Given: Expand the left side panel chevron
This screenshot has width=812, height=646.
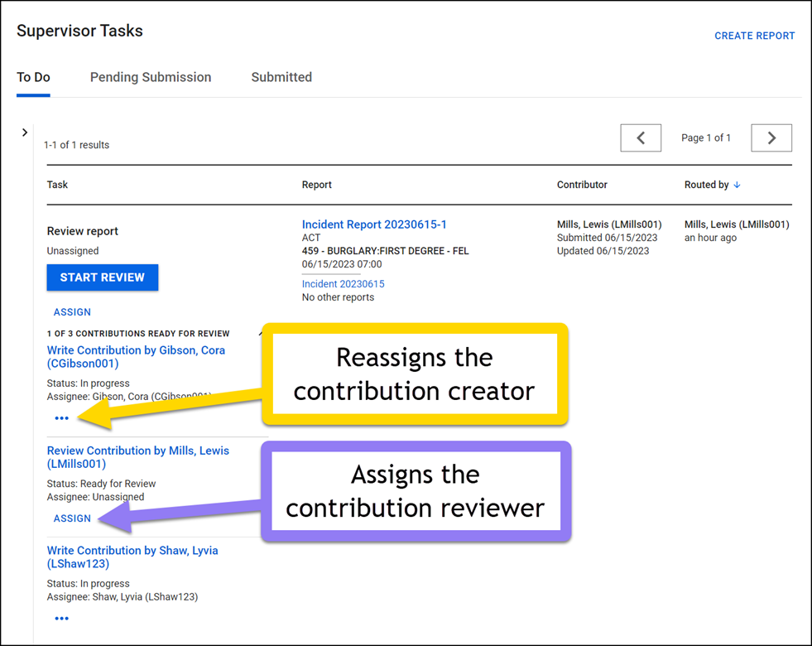Looking at the screenshot, I should (24, 132).
